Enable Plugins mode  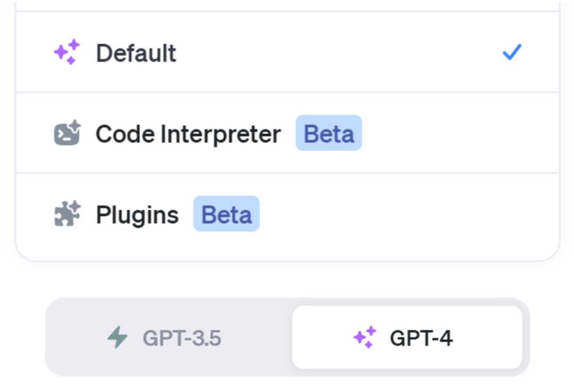pos(287,214)
